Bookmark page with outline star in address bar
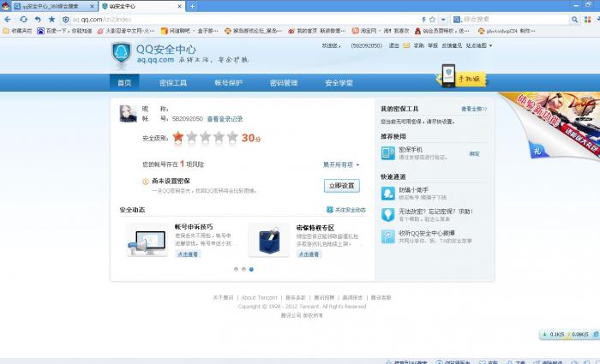 [432, 19]
